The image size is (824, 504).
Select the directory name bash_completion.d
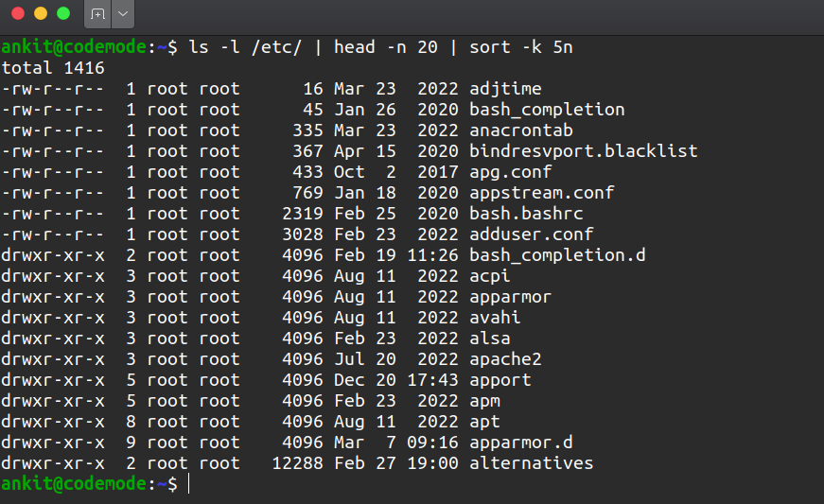[x=557, y=255]
